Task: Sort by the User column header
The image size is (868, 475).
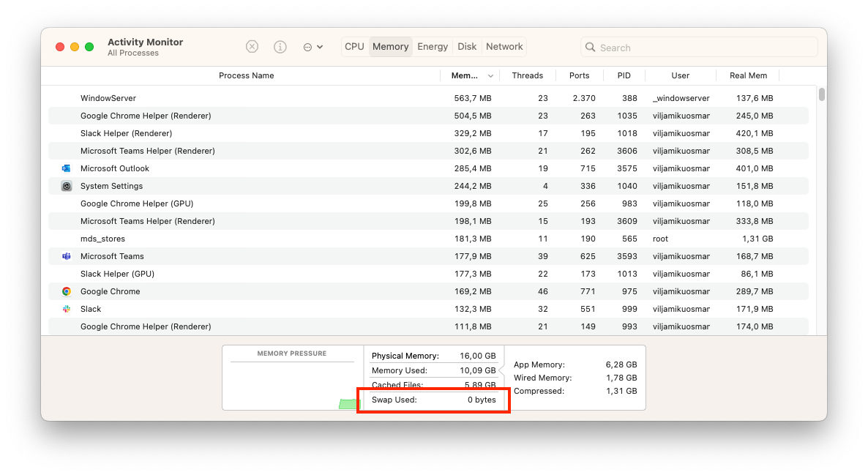Action: point(681,76)
